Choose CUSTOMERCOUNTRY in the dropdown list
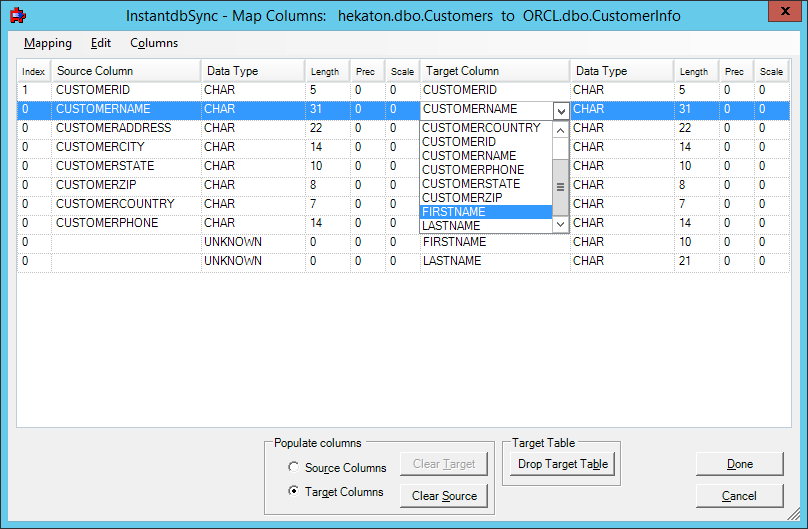Image resolution: width=808 pixels, height=529 pixels. coord(486,128)
